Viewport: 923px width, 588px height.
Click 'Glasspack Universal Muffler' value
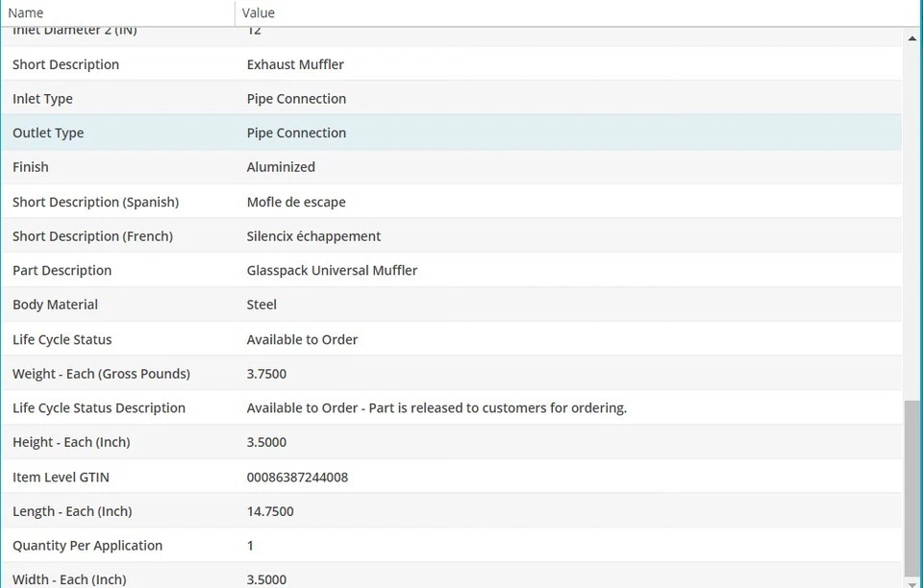pos(332,271)
